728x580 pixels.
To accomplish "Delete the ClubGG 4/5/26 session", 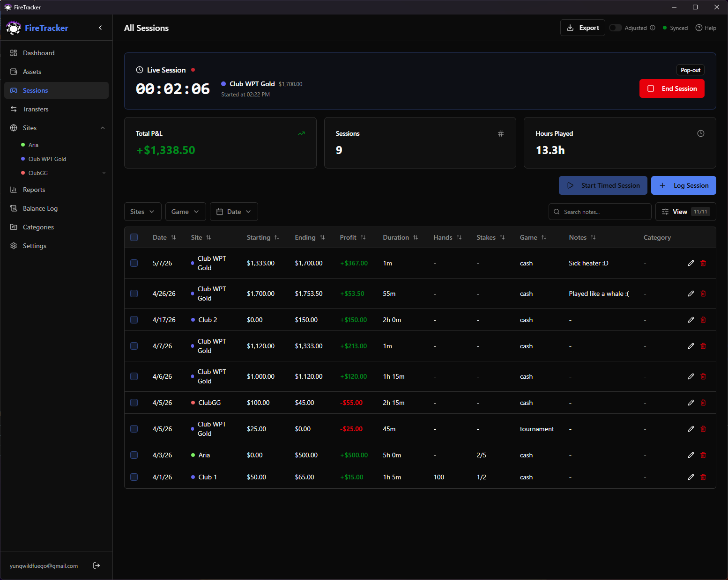I will click(703, 403).
